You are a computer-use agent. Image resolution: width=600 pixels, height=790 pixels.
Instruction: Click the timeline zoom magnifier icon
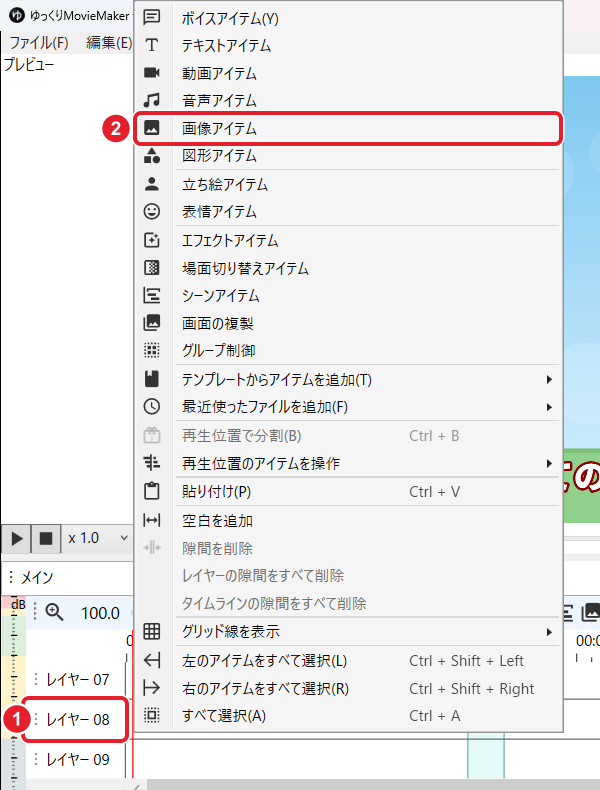pos(54,612)
